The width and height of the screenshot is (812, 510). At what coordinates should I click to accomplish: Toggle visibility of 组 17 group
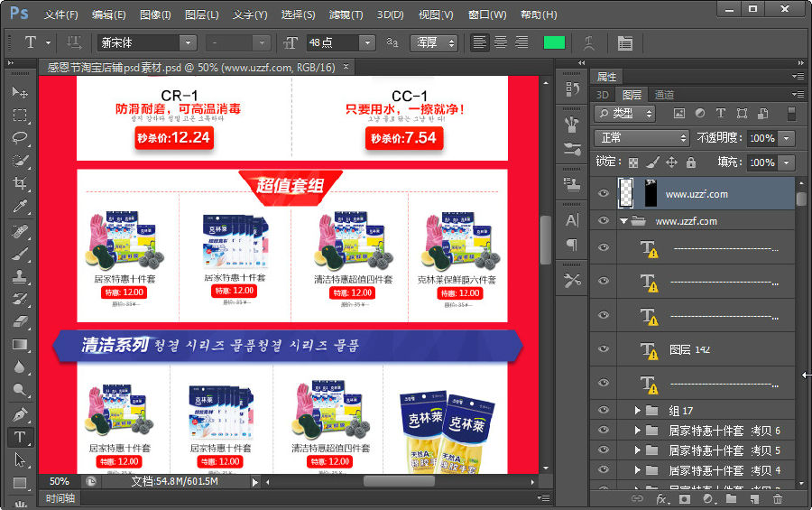604,411
